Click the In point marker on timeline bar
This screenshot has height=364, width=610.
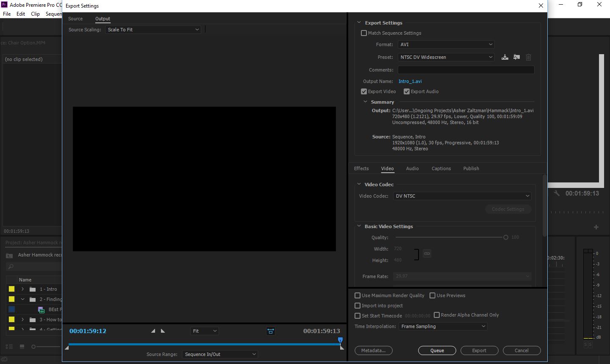tap(67, 347)
